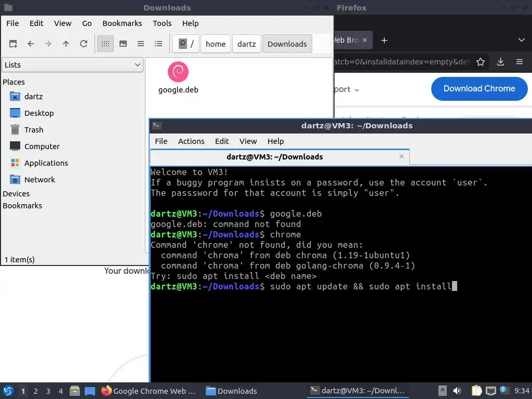
Task: Click the network status tray icon
Action: click(490, 391)
